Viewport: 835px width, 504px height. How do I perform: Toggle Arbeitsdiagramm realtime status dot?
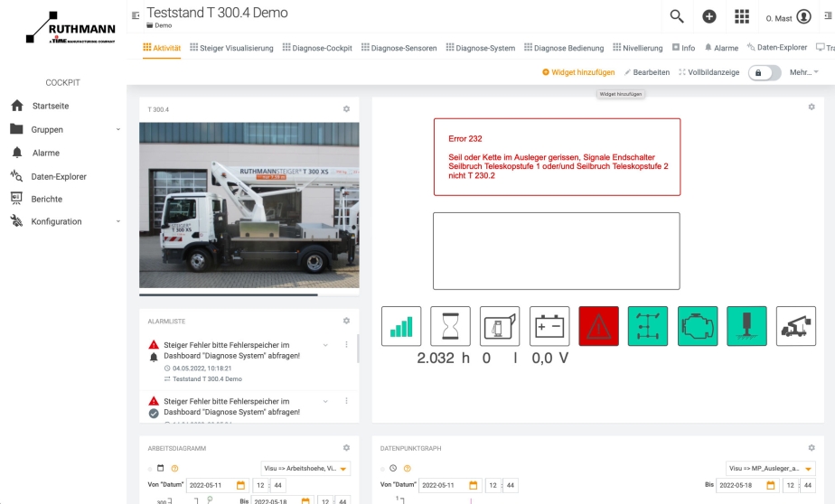point(150,469)
